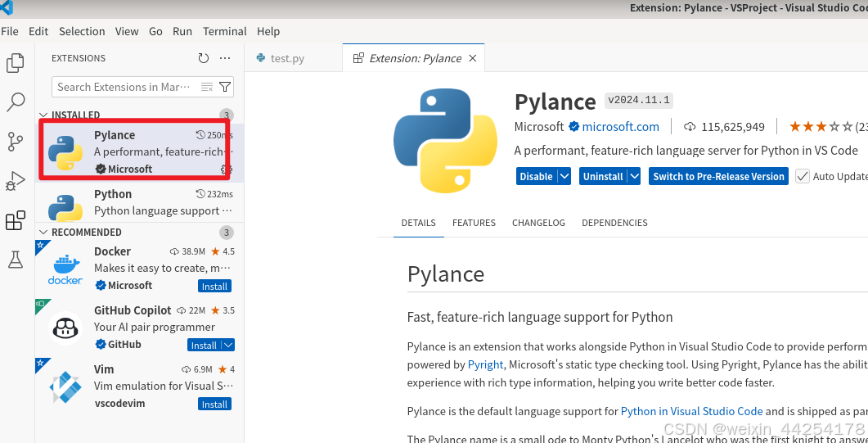Collapse the RECOMMENDED section
The image size is (868, 443).
coord(43,232)
